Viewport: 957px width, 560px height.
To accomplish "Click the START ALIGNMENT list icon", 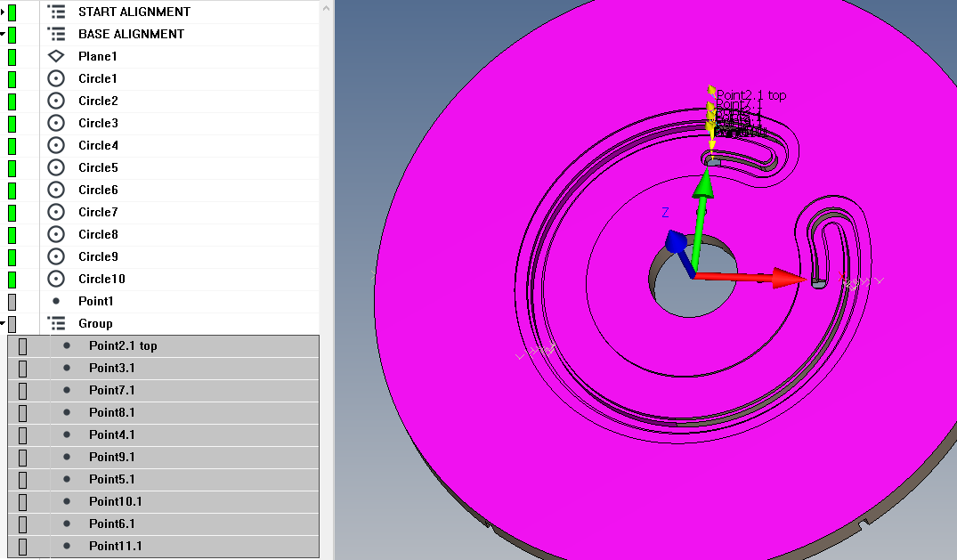I will 57,12.
